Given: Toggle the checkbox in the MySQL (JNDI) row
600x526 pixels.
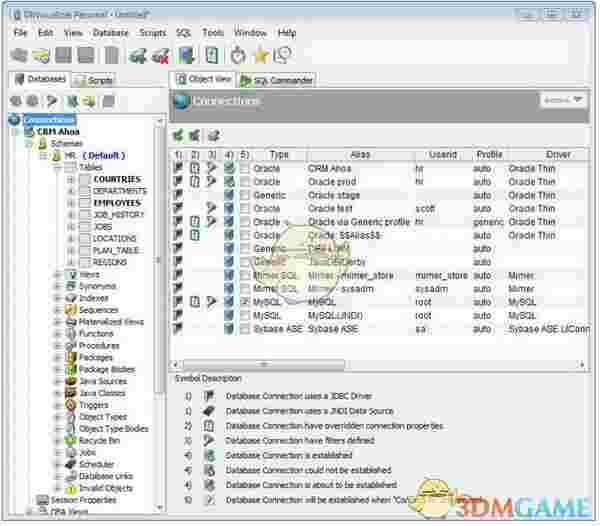Looking at the screenshot, I should click(245, 316).
